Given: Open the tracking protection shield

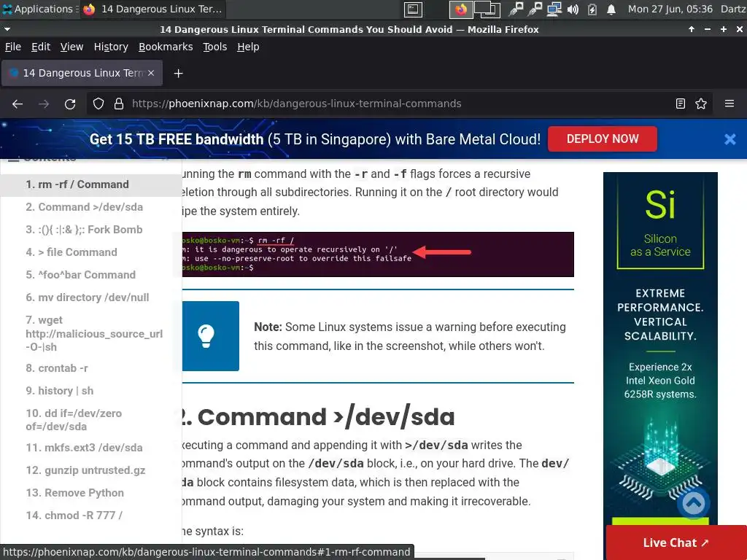Looking at the screenshot, I should [x=98, y=104].
